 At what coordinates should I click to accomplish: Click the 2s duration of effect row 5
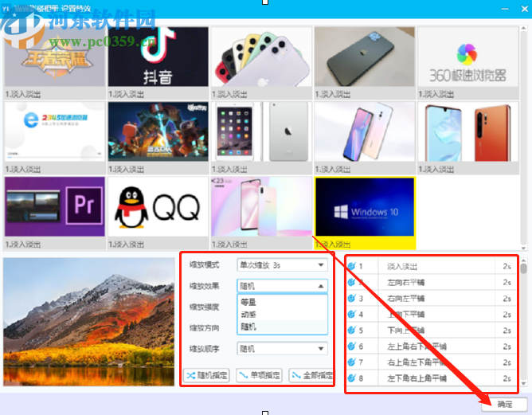tap(507, 330)
